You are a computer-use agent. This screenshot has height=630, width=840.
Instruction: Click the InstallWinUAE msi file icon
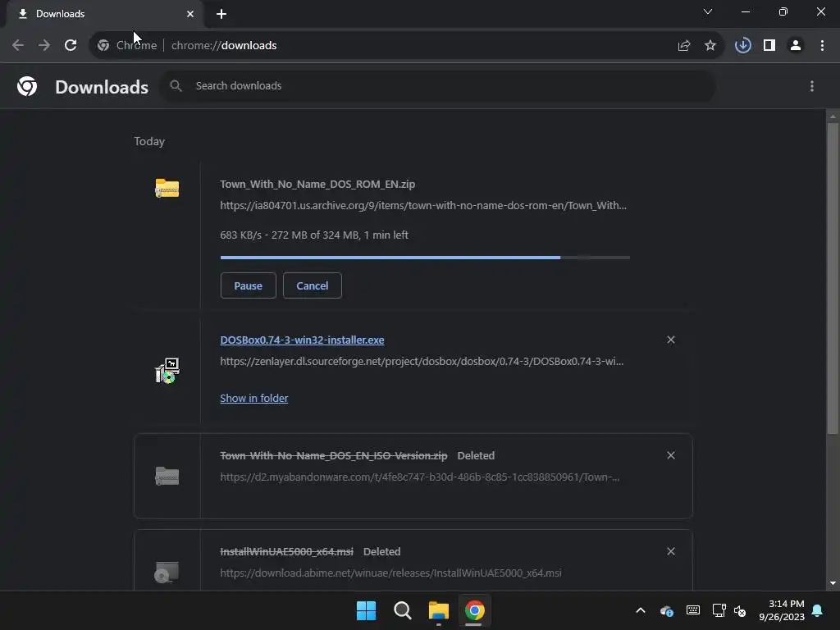pos(167,572)
